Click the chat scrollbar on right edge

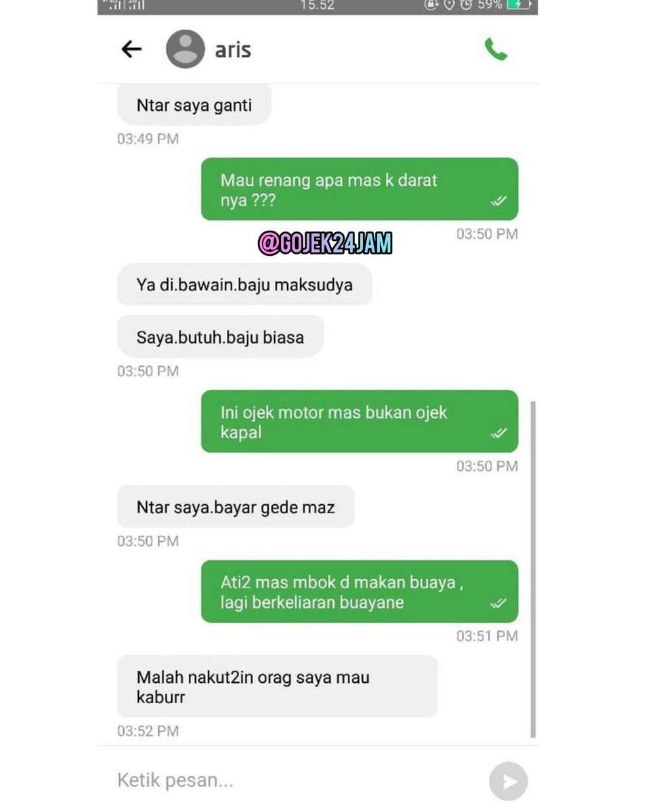click(x=533, y=569)
